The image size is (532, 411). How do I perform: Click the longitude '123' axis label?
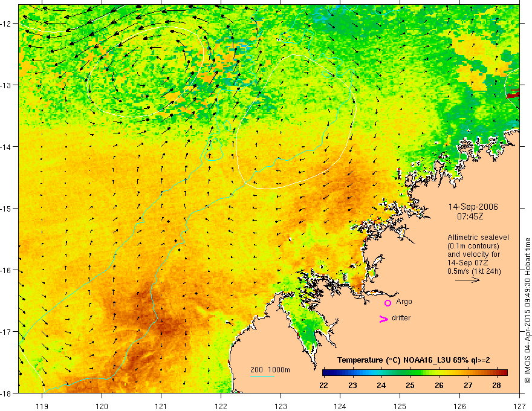tap(281, 406)
